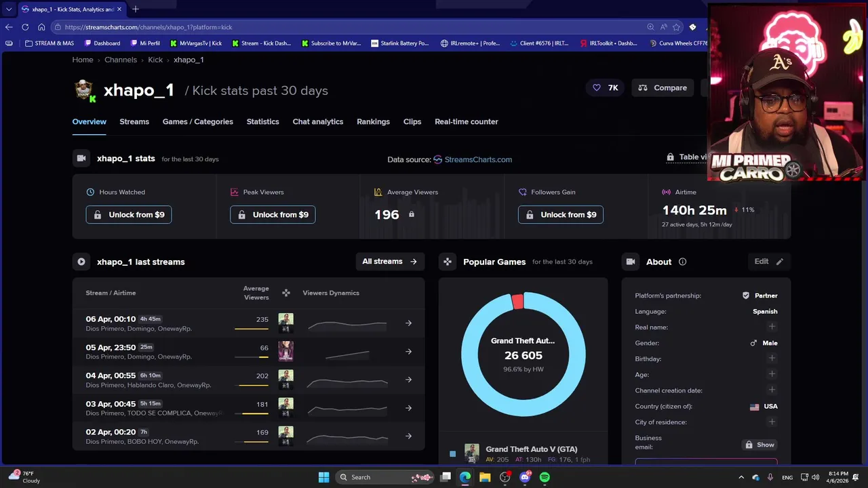This screenshot has height=488, width=868.
Task: Add Real name with plus icon
Action: (x=772, y=327)
